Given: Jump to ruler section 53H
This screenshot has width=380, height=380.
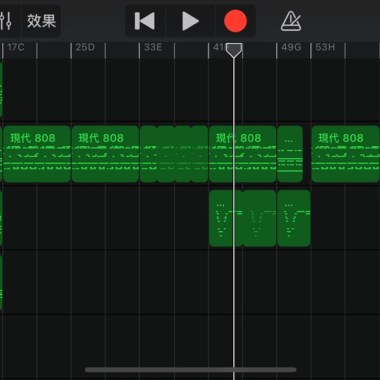Looking at the screenshot, I should [325, 47].
